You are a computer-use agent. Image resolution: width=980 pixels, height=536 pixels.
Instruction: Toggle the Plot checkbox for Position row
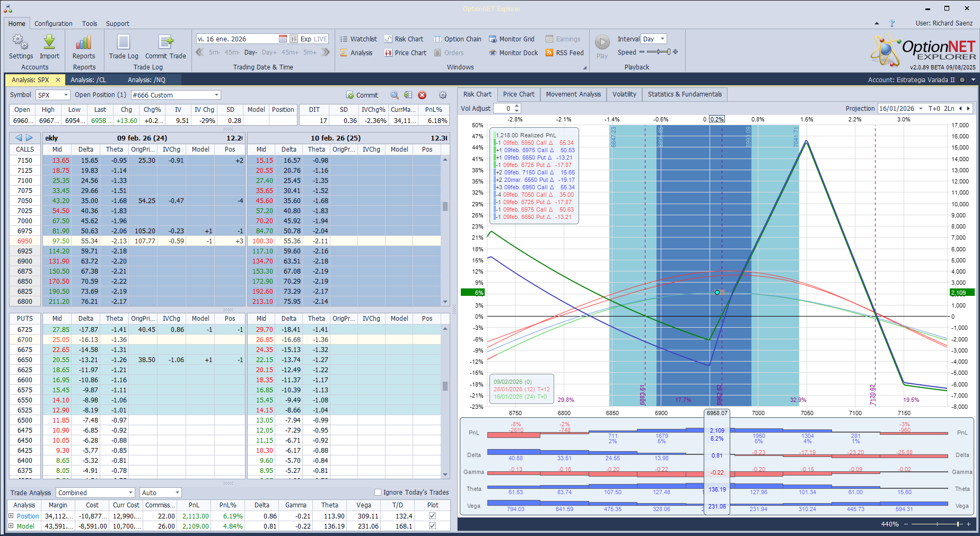pyautogui.click(x=432, y=516)
